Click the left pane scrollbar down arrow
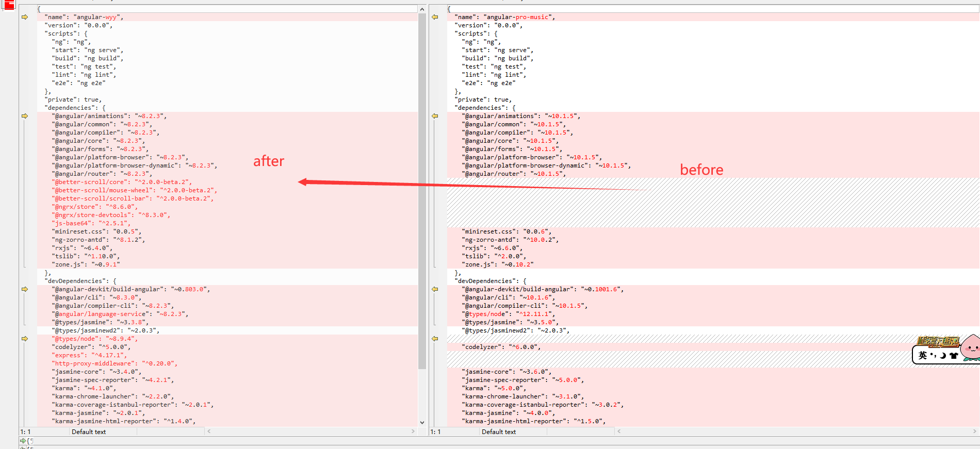 pos(422,422)
